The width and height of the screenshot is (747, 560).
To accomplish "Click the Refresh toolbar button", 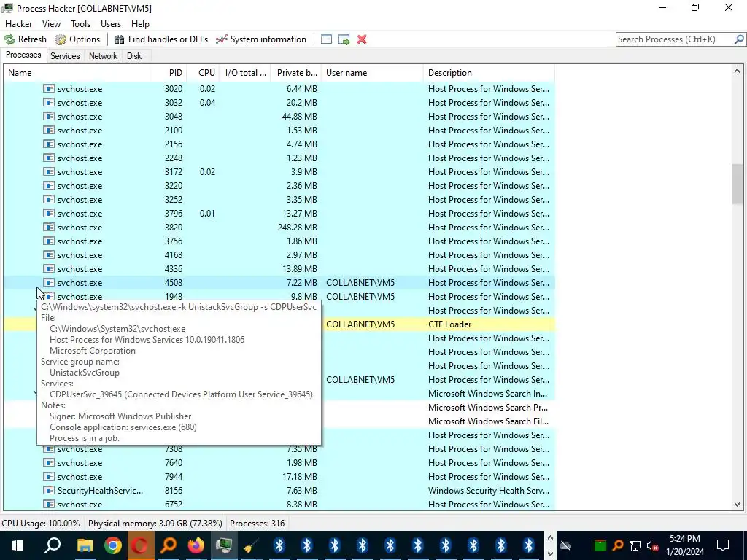I will [26, 39].
